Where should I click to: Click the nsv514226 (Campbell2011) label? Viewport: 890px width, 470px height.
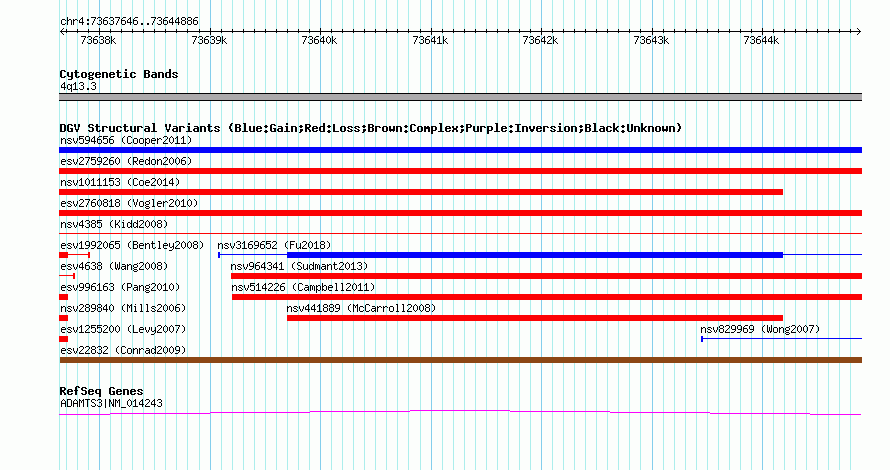click(x=303, y=287)
